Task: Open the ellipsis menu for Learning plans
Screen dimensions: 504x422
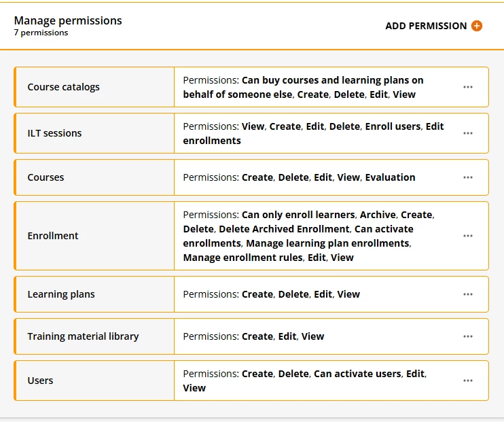Action: pyautogui.click(x=468, y=294)
